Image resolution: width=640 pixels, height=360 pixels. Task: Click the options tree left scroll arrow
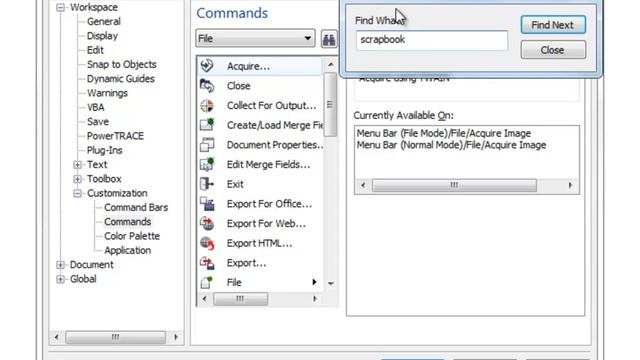[56, 337]
